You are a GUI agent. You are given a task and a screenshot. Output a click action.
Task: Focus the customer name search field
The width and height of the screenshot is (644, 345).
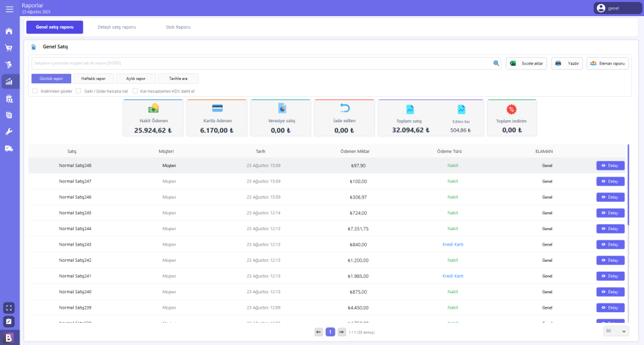click(x=262, y=63)
